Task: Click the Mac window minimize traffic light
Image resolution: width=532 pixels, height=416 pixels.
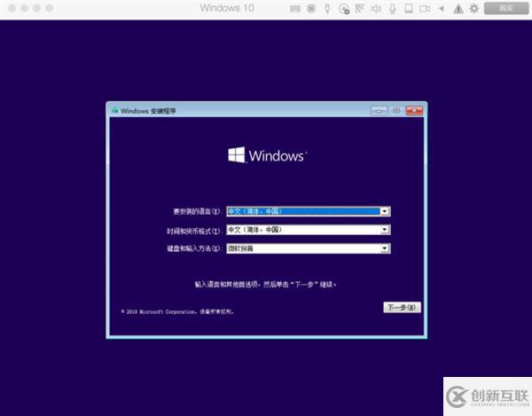Action: coord(25,8)
